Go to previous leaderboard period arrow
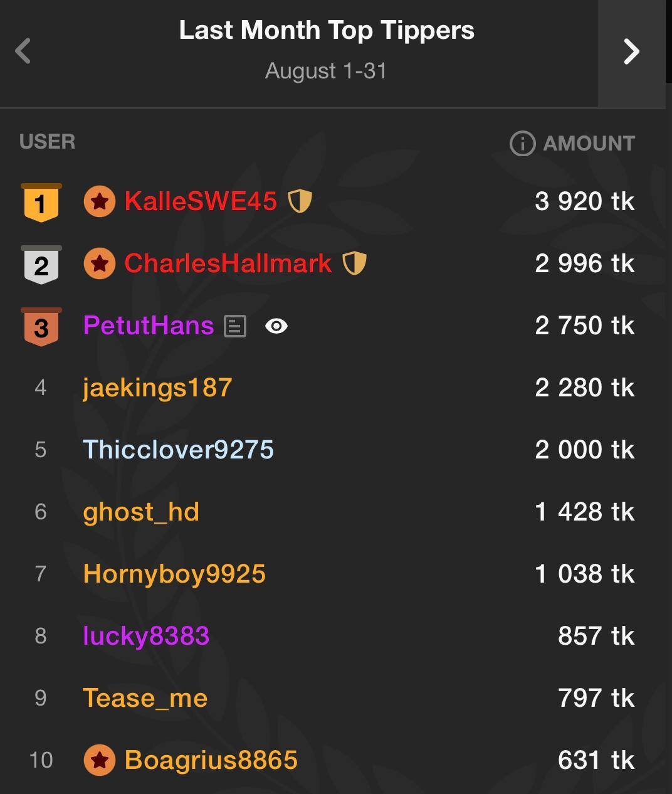 coord(23,51)
